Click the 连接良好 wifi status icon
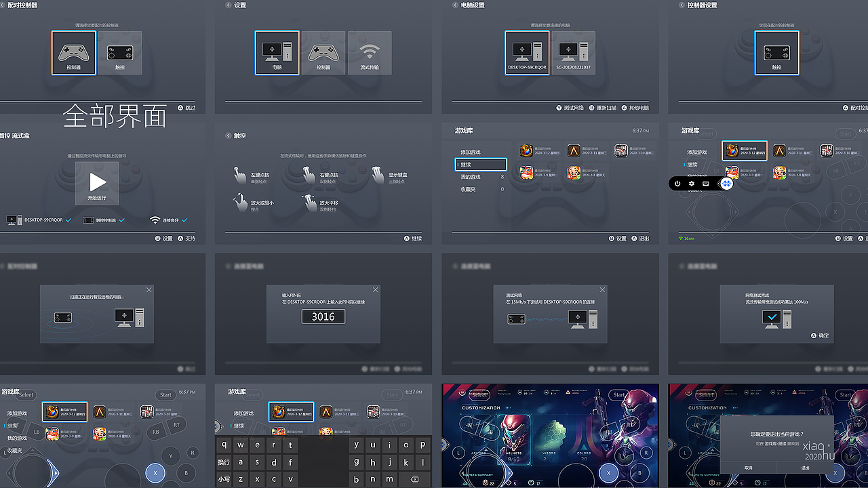Screen dimensions: 868x488 pyautogui.click(x=155, y=220)
